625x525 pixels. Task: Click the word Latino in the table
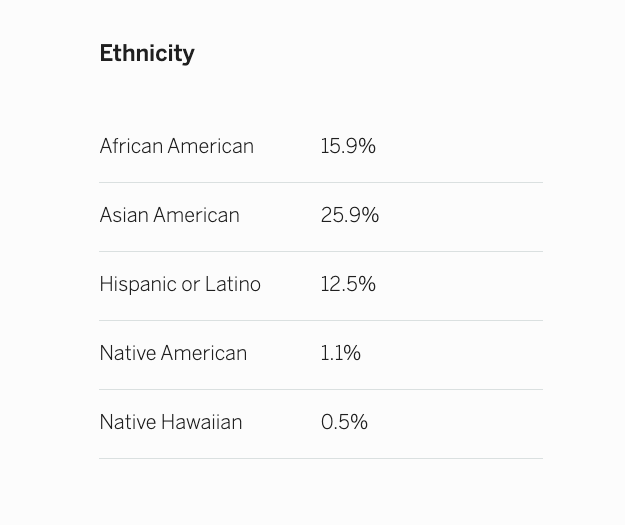tap(233, 285)
